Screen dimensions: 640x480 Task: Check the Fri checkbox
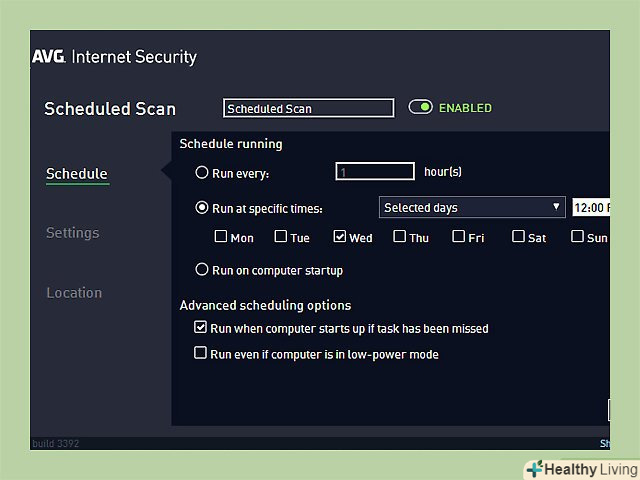click(x=458, y=236)
